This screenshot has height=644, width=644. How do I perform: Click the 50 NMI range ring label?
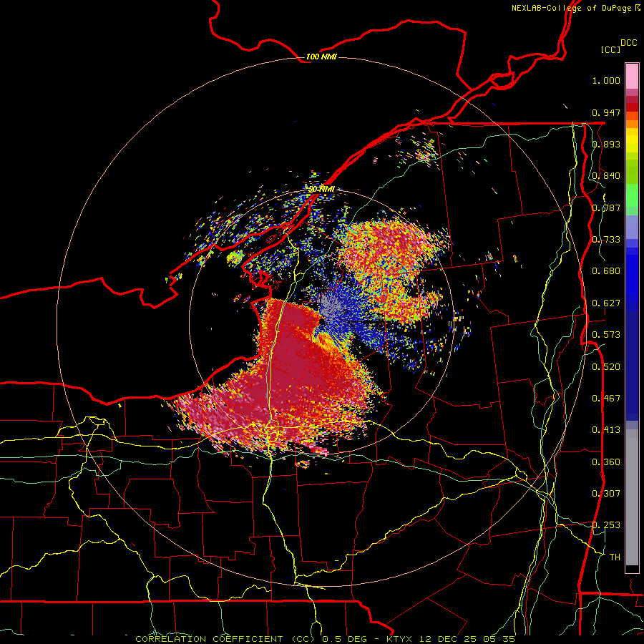(321, 189)
